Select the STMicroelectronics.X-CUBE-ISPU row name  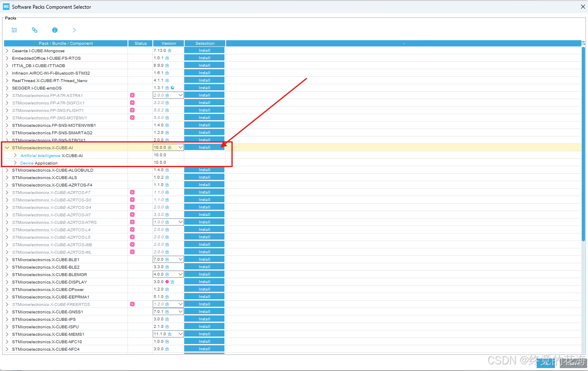click(x=45, y=327)
